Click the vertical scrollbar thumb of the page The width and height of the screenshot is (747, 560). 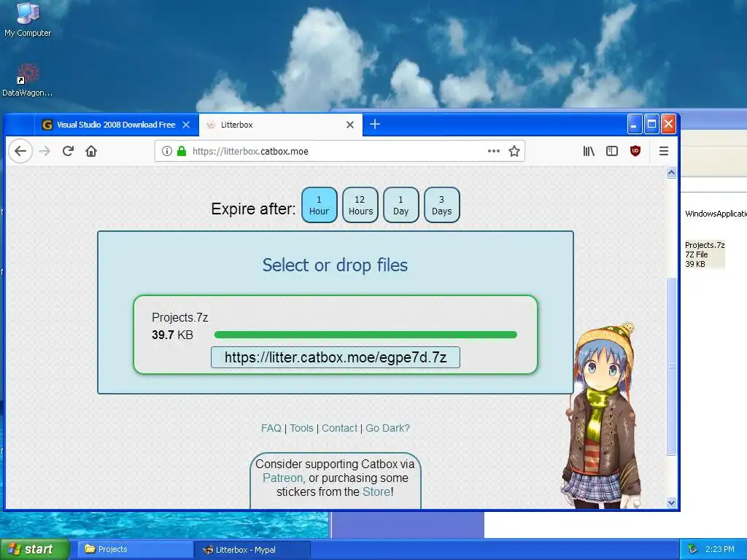pos(671,366)
